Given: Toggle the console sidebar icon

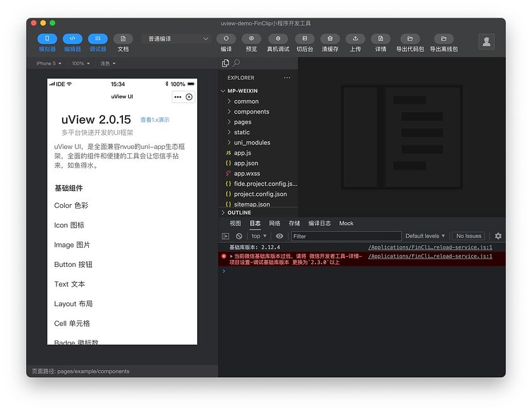Looking at the screenshot, I should [x=226, y=236].
